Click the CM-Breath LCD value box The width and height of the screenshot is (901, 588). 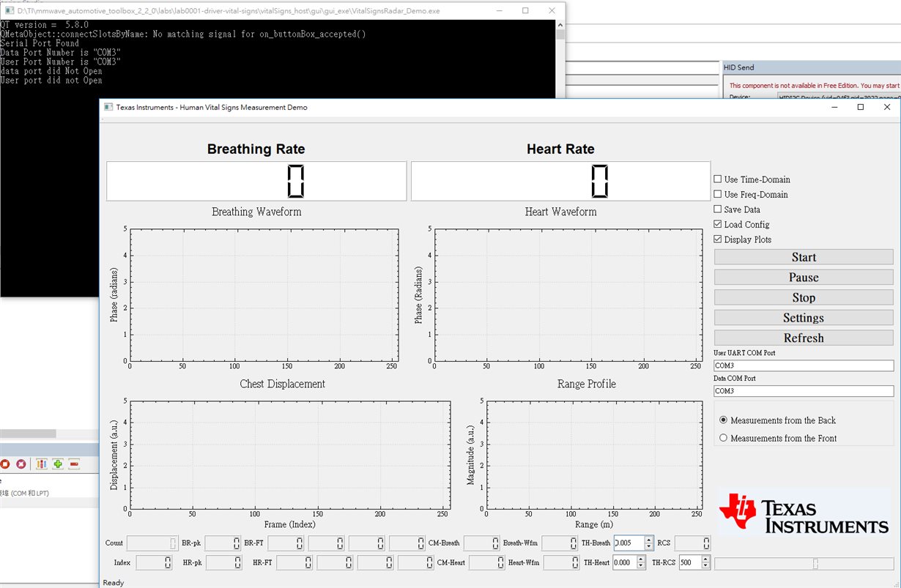click(482, 543)
